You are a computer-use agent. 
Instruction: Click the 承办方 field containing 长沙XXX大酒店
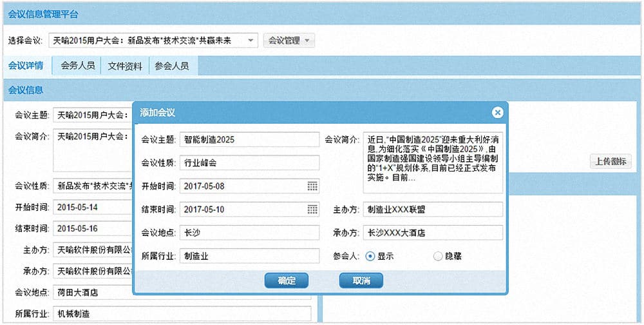[x=432, y=233]
